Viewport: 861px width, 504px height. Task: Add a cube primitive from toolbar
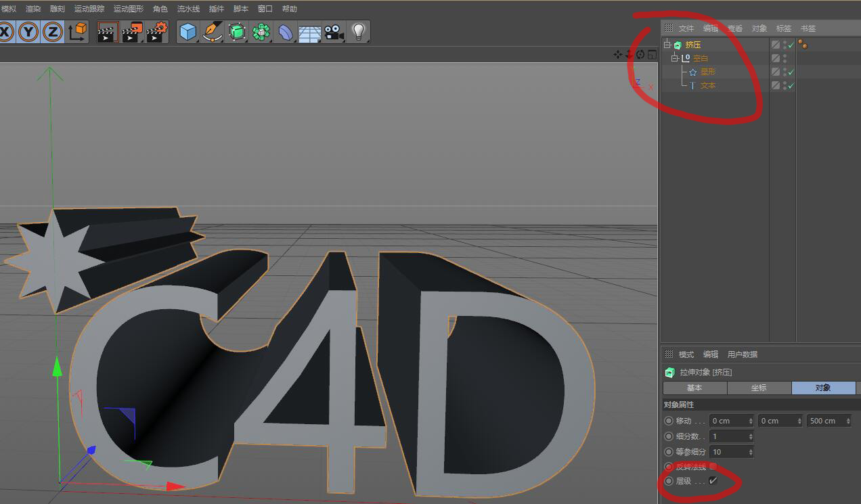coord(188,32)
